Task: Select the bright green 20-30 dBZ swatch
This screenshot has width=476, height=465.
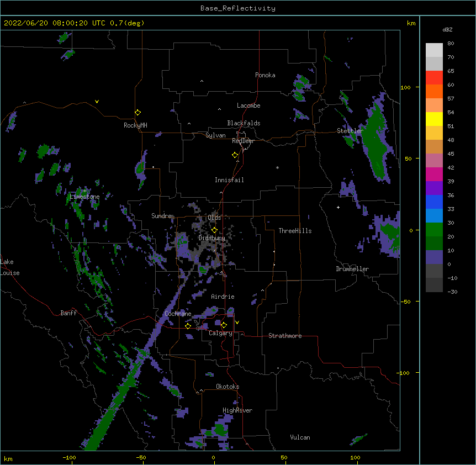Action: [x=434, y=230]
